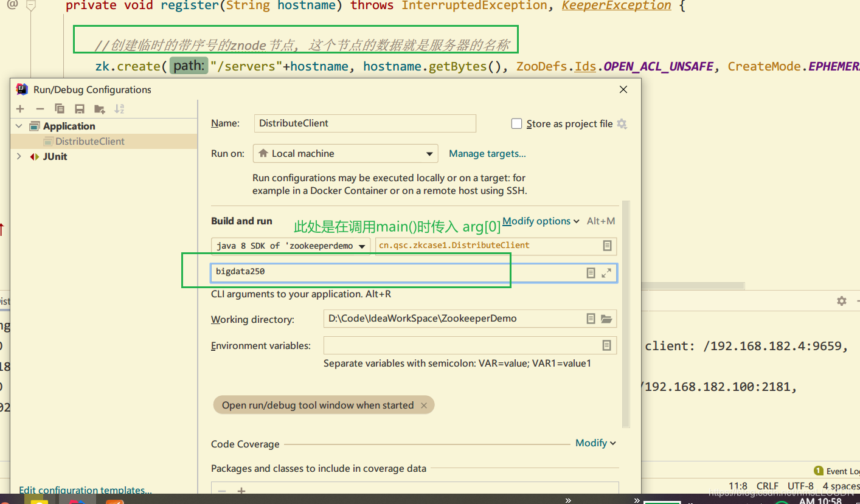Viewport: 860px width, 504px height.
Task: Insert macros icon in Working directory field
Action: pos(591,319)
